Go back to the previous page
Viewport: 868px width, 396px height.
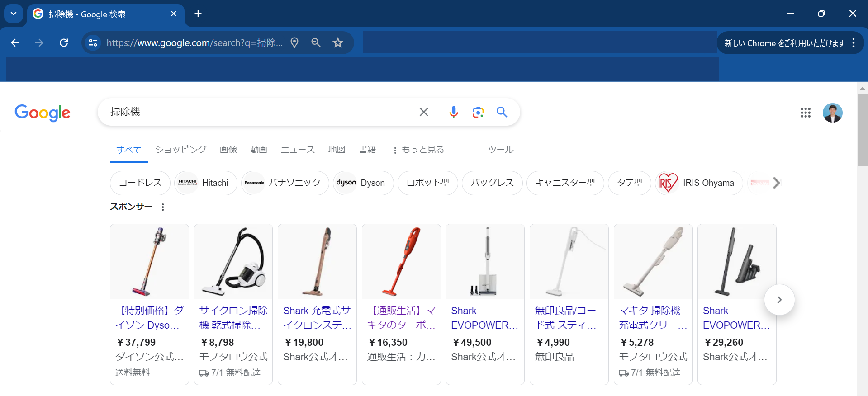(15, 42)
